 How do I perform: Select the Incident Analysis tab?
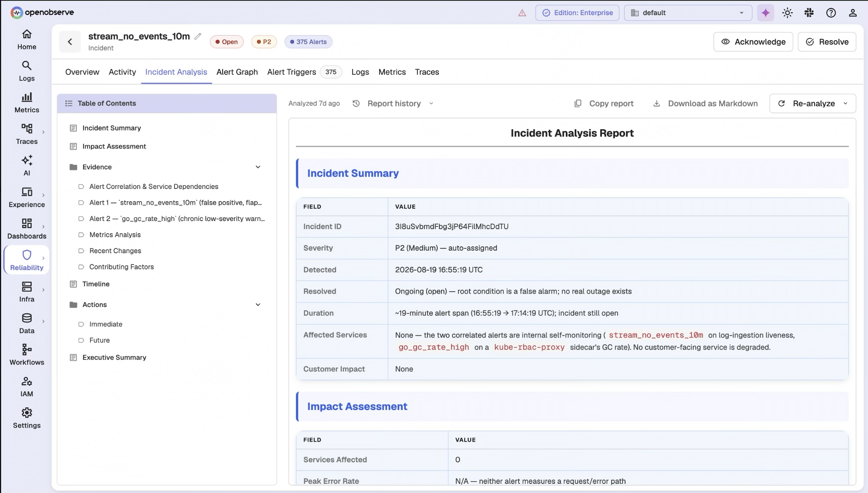(176, 72)
